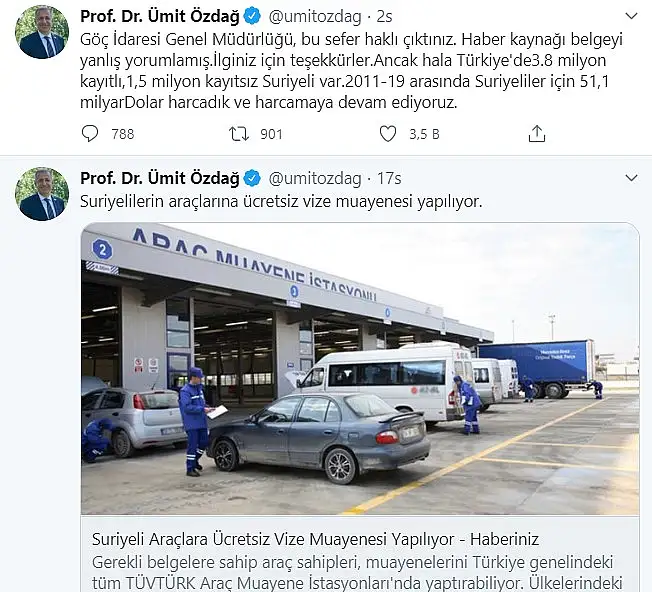
Task: Expand the first tweet's chevron menu
Action: [631, 16]
